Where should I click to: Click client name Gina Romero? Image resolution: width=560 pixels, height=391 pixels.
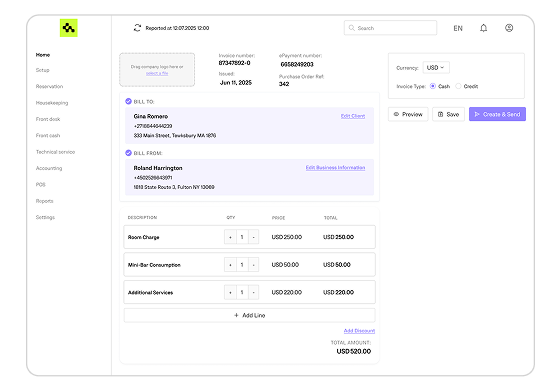(151, 116)
